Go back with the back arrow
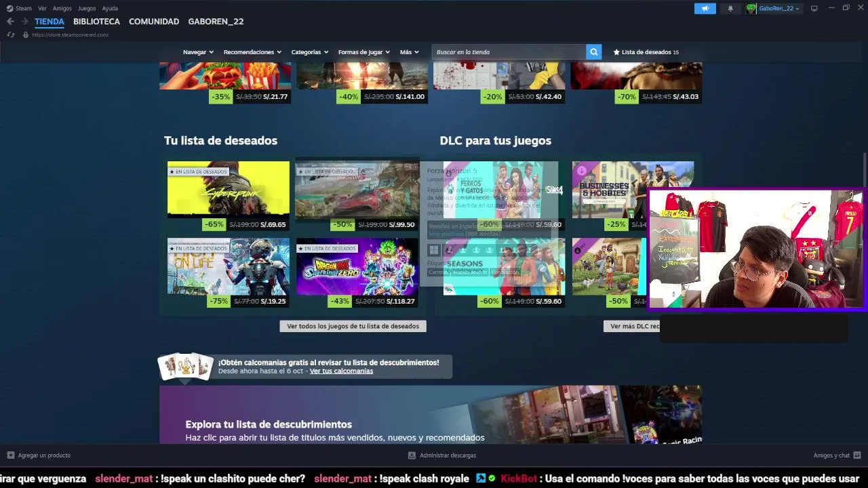Screen dimensions: 868x488 coord(10,22)
